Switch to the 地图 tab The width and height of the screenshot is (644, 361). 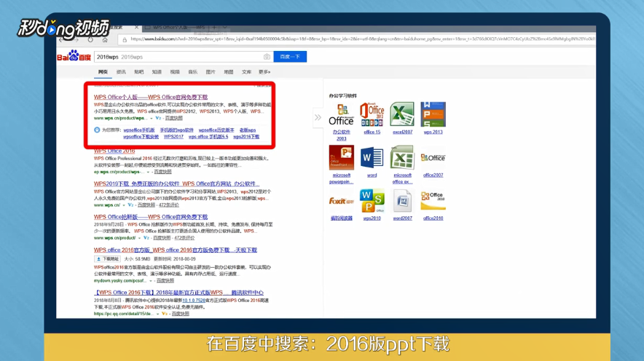pyautogui.click(x=229, y=72)
